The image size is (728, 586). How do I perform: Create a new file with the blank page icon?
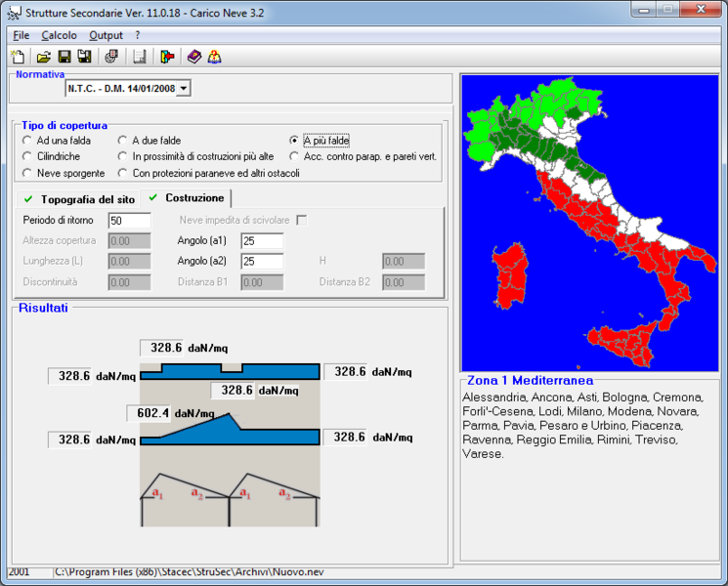tap(18, 57)
